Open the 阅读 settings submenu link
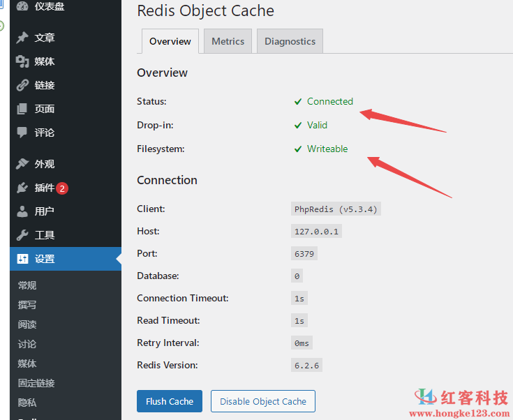The image size is (513, 420). (x=27, y=324)
